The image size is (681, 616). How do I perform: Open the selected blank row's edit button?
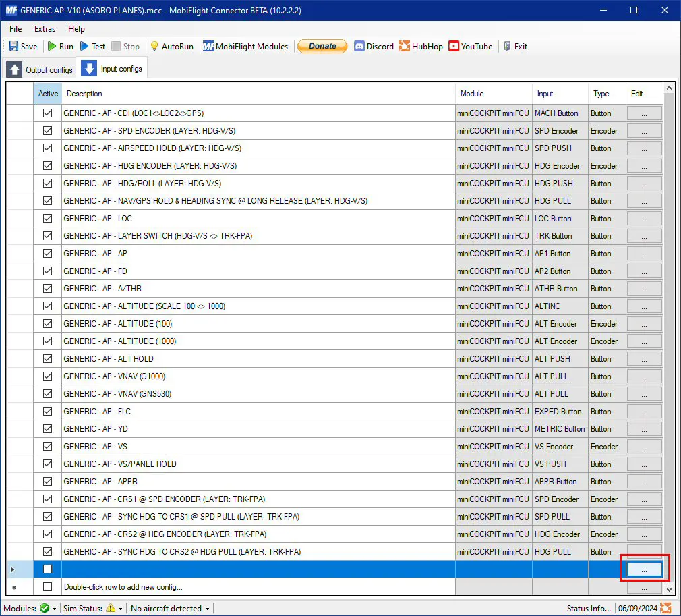[644, 569]
